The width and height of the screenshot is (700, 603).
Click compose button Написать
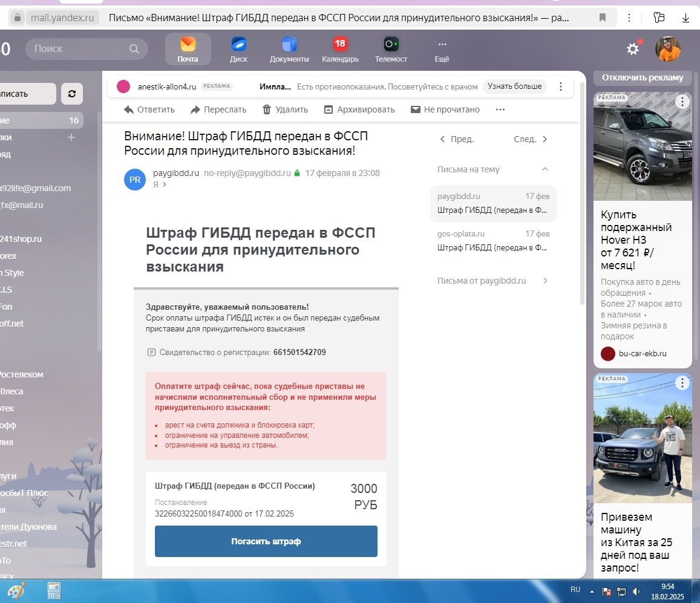[x=28, y=94]
